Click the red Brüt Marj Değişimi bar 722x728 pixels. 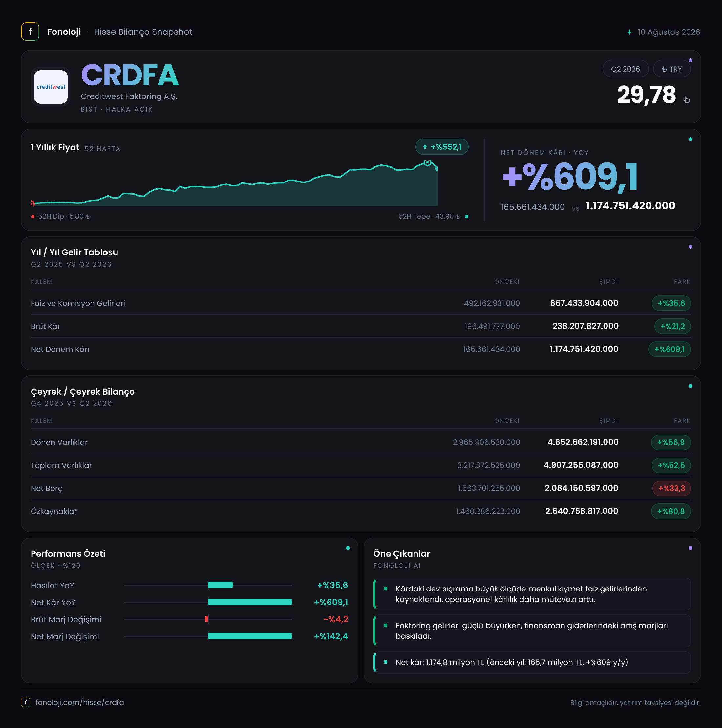tap(206, 619)
